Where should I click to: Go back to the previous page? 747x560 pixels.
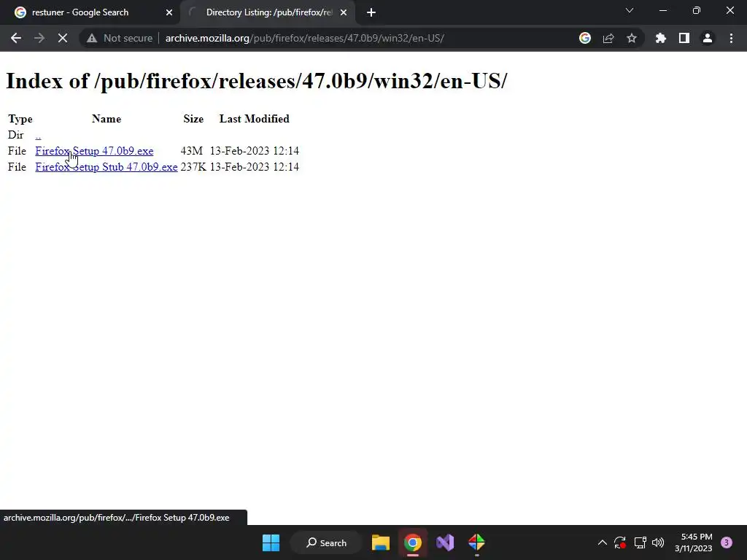16,38
